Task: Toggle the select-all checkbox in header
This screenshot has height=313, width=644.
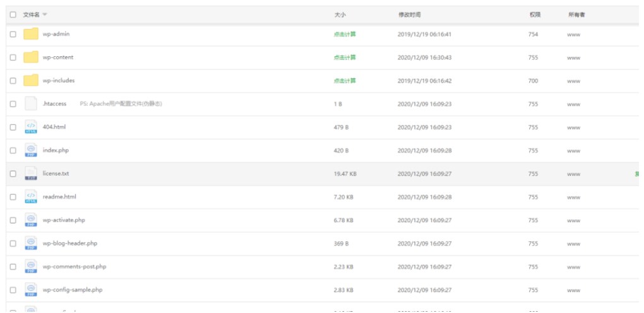Action: click(13, 14)
